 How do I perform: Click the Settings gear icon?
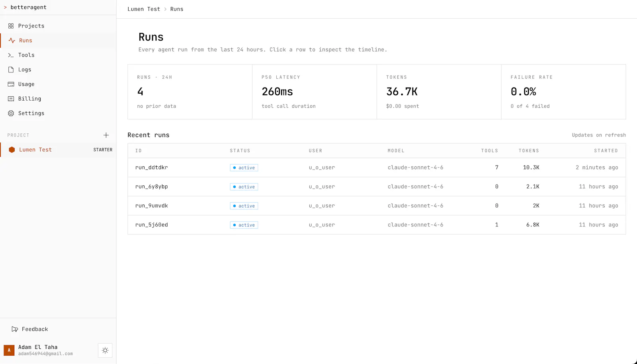(11, 113)
